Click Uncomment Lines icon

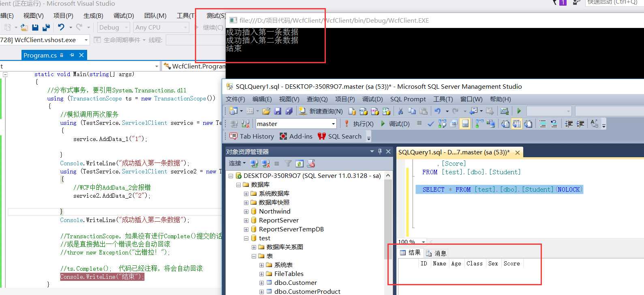pyautogui.click(x=554, y=124)
